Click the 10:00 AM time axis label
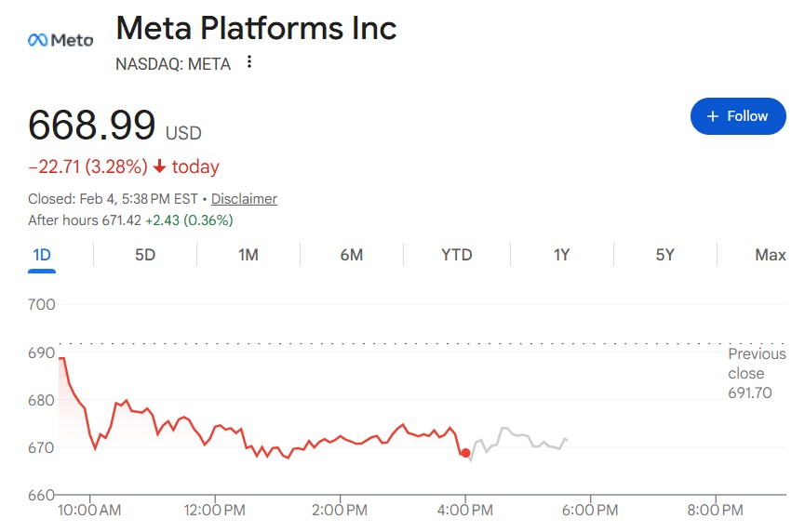The image size is (805, 532). point(90,510)
